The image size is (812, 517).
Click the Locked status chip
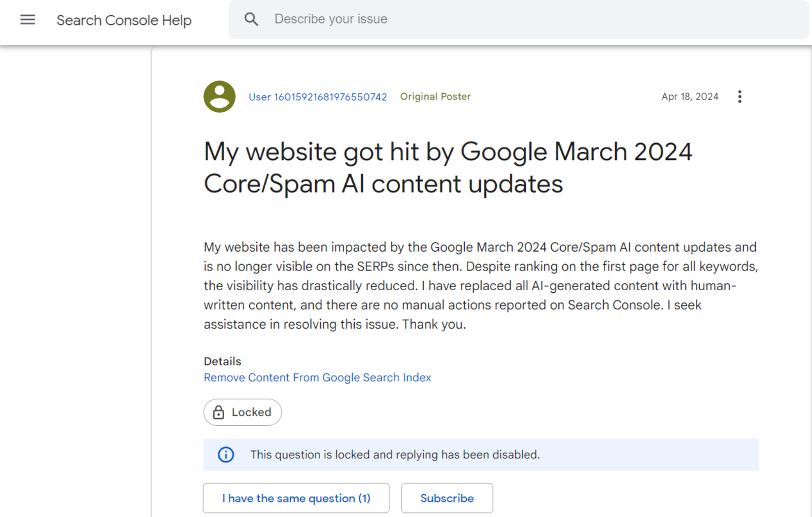point(243,412)
